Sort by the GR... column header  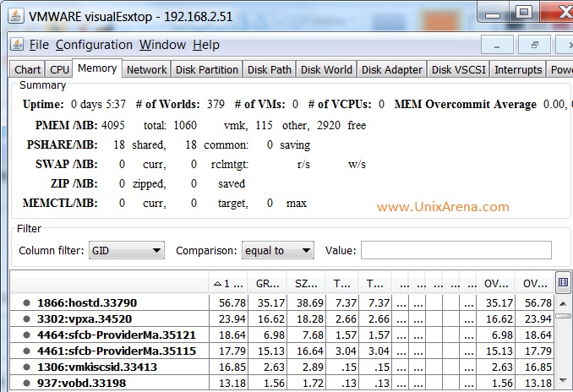coord(268,283)
